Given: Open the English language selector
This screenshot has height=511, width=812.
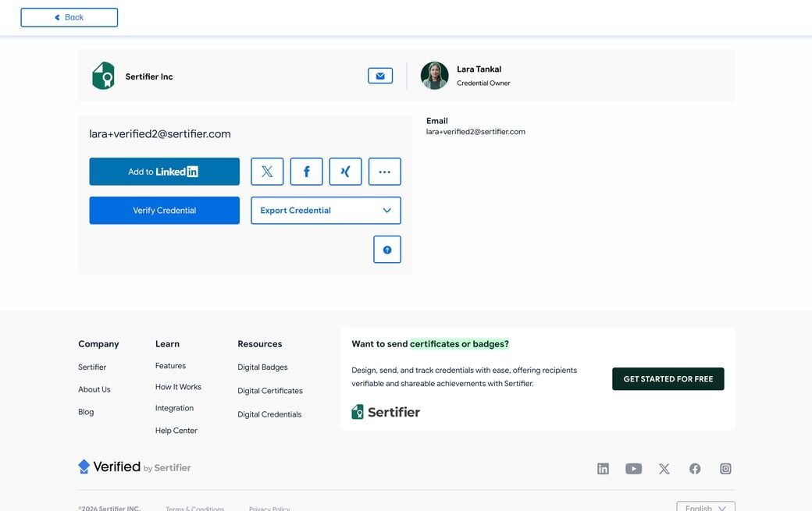Looking at the screenshot, I should [706, 507].
